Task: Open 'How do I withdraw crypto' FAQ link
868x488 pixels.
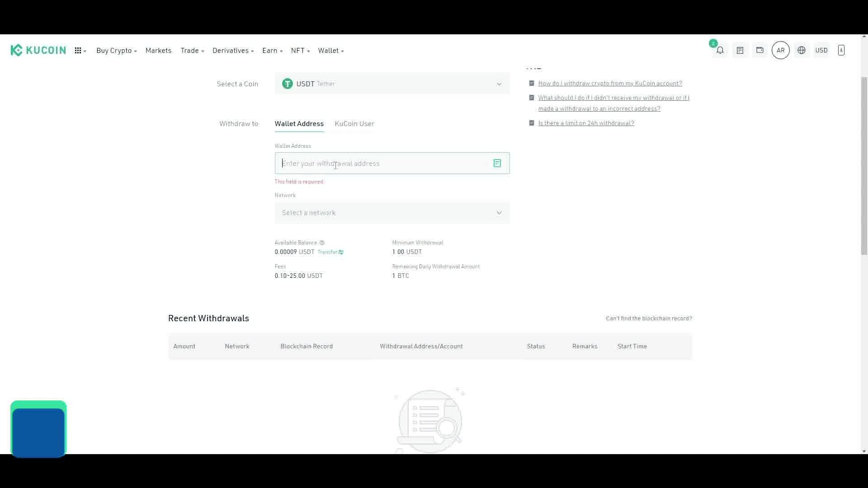Action: [x=610, y=83]
